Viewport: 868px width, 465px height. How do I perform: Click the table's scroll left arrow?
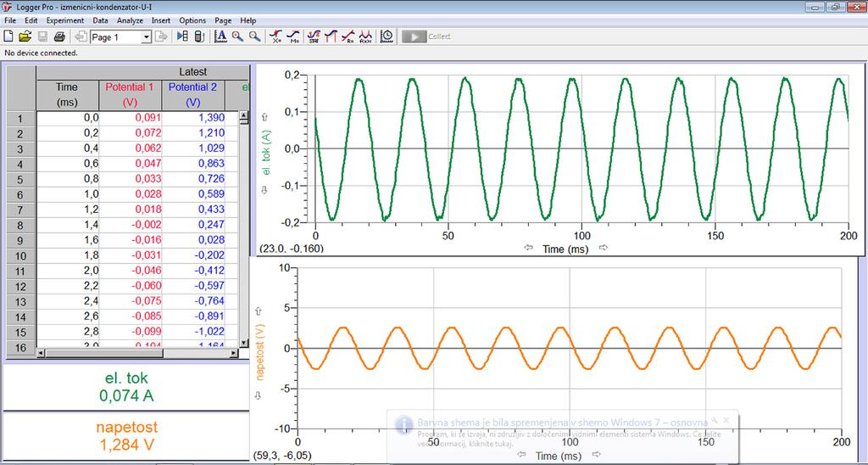tap(41, 352)
